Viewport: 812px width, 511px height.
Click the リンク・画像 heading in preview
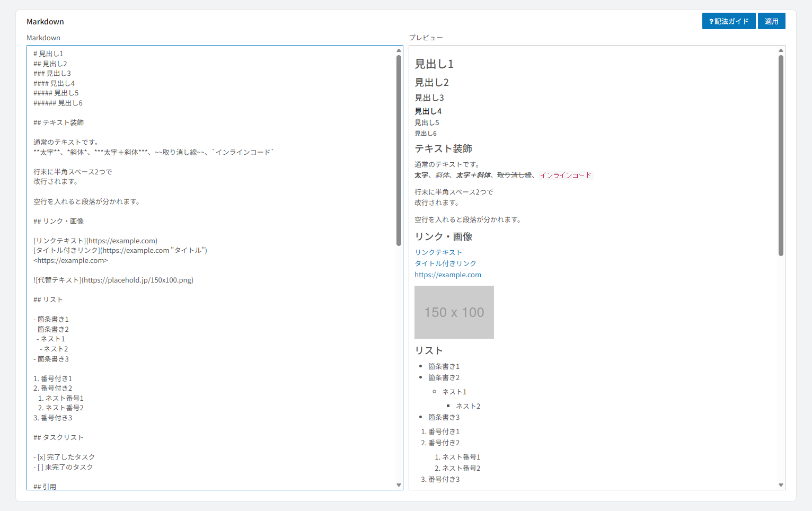coord(443,237)
